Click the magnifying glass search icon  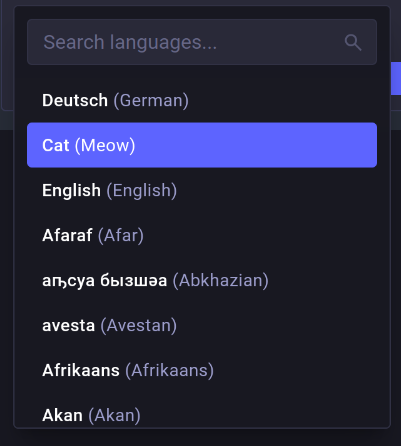(353, 43)
